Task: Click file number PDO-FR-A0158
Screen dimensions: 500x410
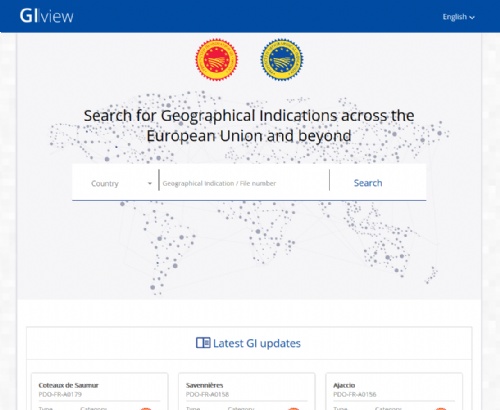Action: 207,394
